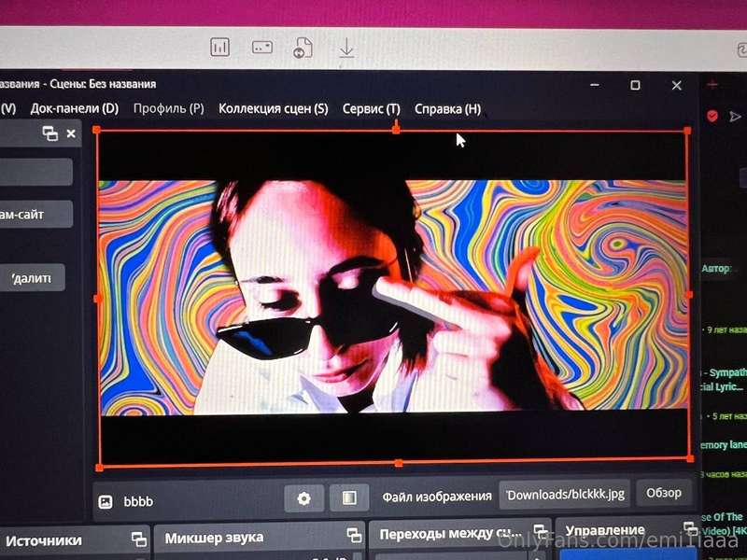Click the image source icon beside bbbb
Viewport: 747px width, 560px height.
tap(106, 501)
